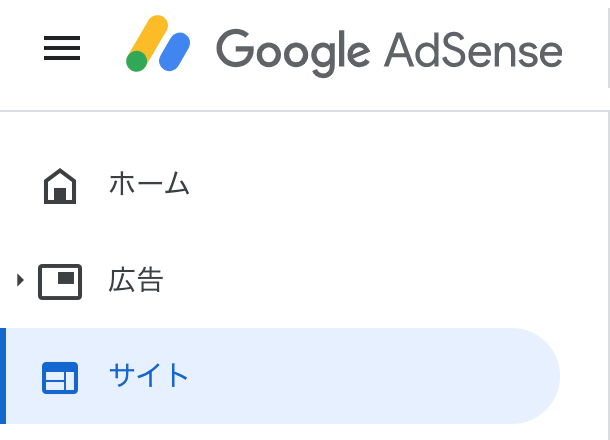Viewport: 610px width, 440px height.
Task: Select the サイト navigation label
Action: pos(149,375)
